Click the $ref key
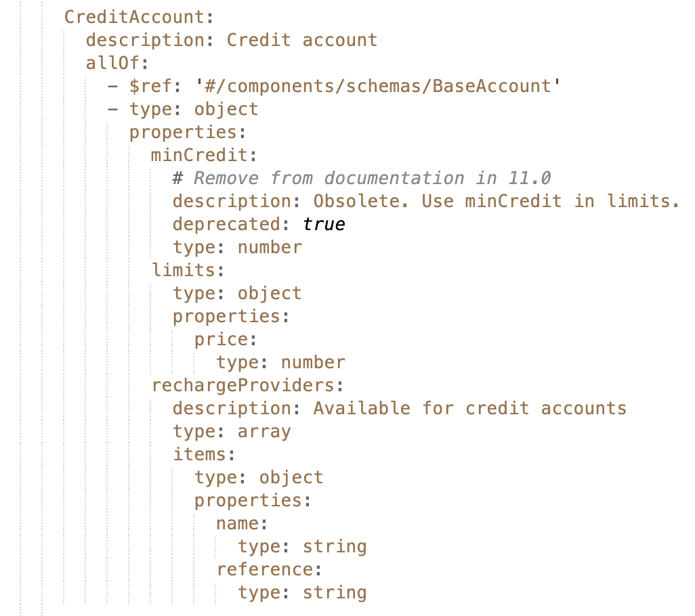The width and height of the screenshot is (695, 616). (x=150, y=86)
